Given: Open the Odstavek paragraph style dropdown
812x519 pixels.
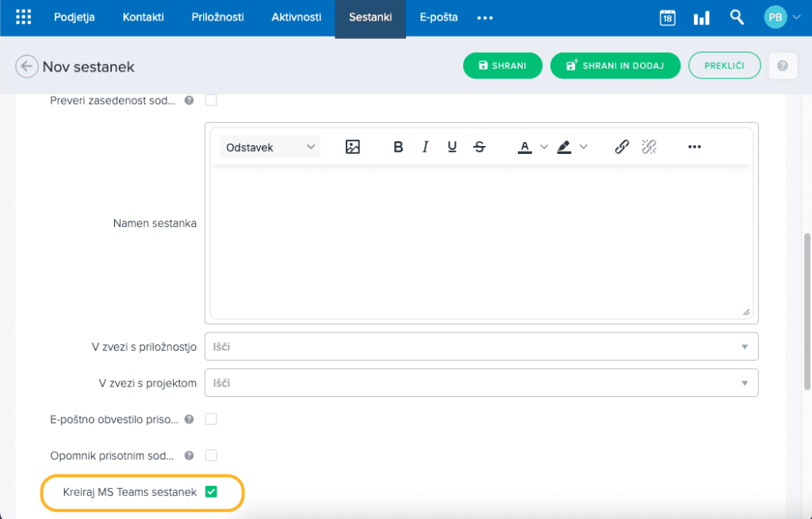Looking at the screenshot, I should (x=270, y=147).
